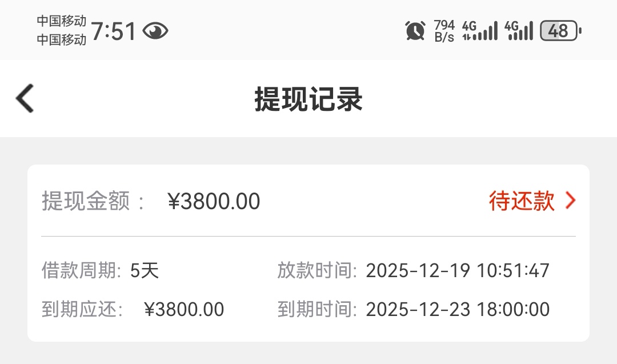This screenshot has width=617, height=364.
Task: Tap the 提现金额 label text
Action: (x=86, y=201)
